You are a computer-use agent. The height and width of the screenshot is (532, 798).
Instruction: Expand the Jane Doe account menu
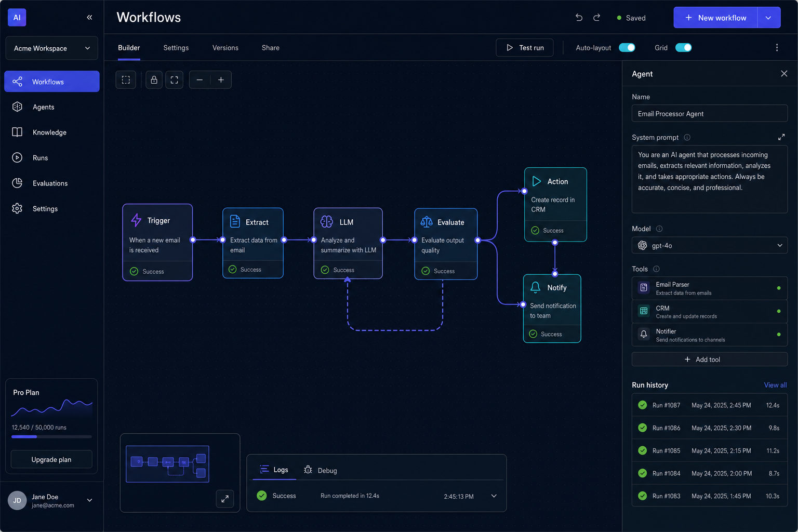[89, 500]
